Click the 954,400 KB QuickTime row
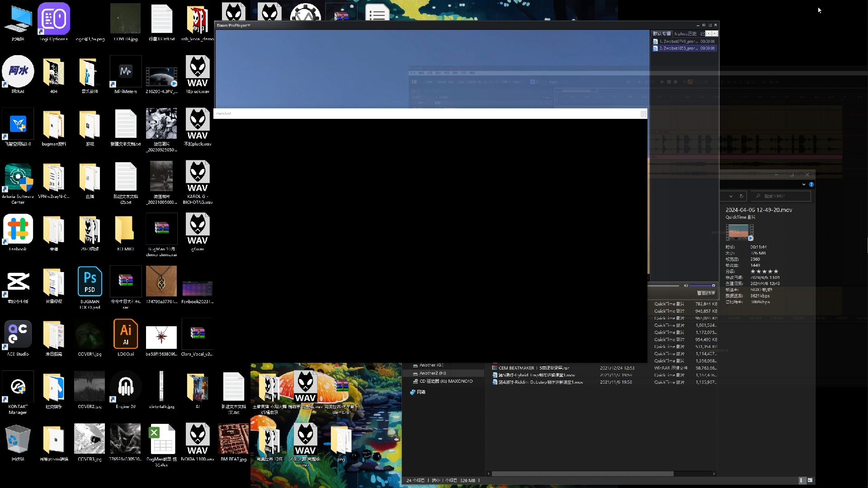 pyautogui.click(x=684, y=340)
